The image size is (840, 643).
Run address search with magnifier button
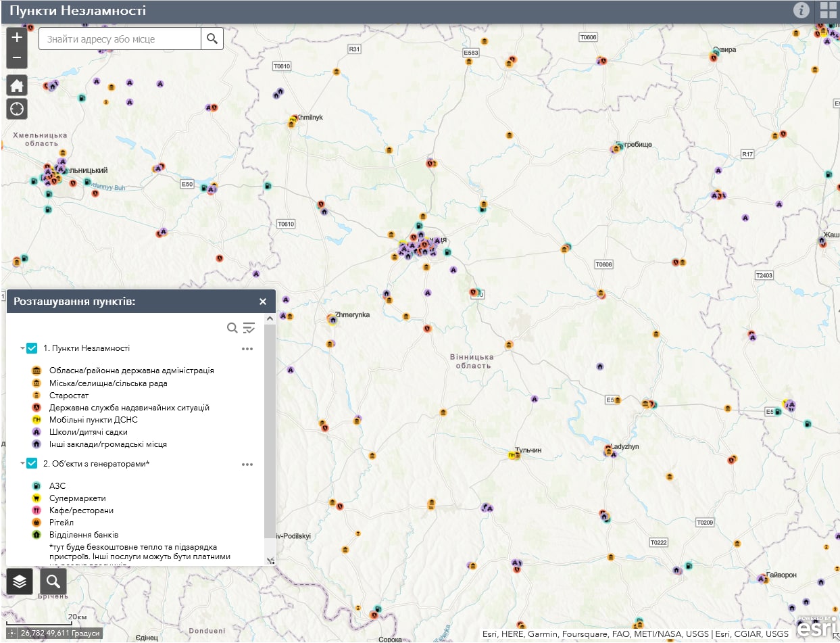coord(212,39)
